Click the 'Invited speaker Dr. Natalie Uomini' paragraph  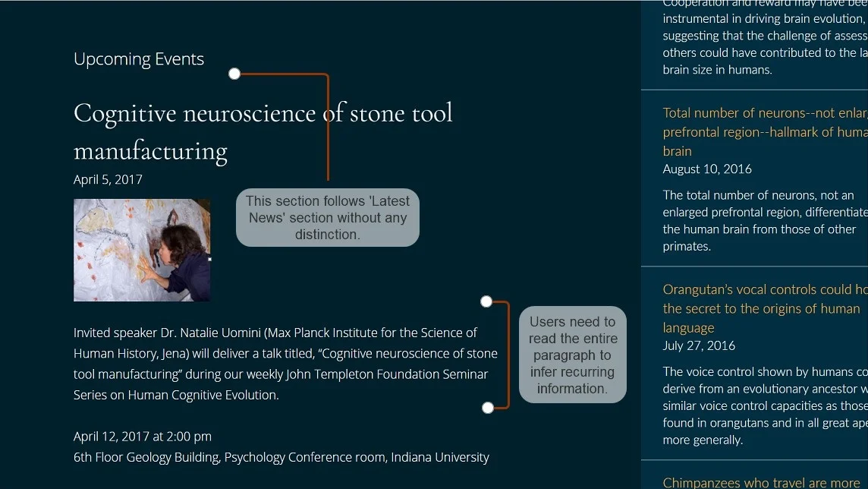click(285, 364)
